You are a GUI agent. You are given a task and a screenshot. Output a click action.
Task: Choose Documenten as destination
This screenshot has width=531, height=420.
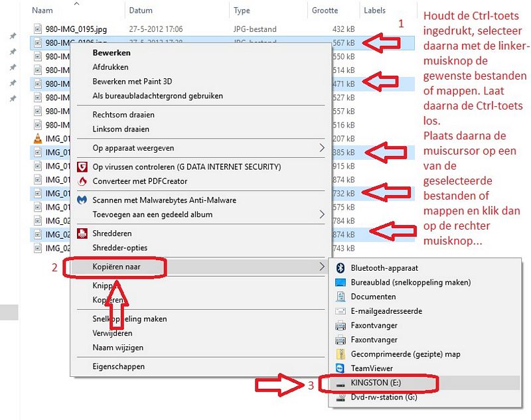pyautogui.click(x=373, y=297)
